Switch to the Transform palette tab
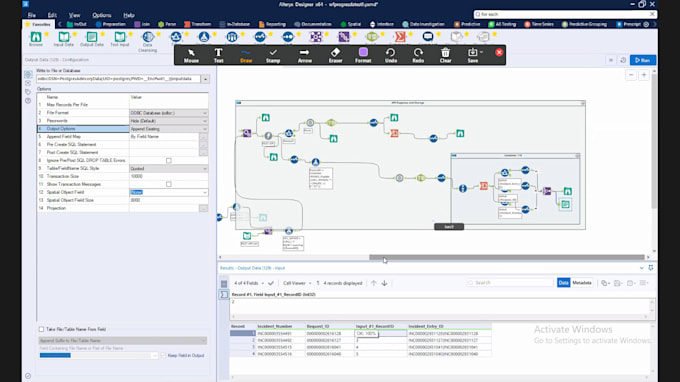Viewport: 680px width, 382px height. 198,24
